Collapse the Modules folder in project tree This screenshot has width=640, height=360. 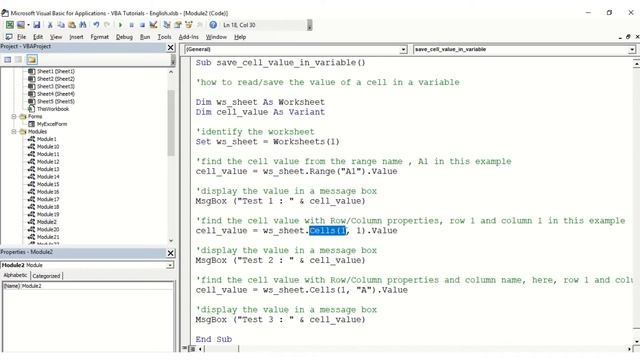[x=14, y=132]
